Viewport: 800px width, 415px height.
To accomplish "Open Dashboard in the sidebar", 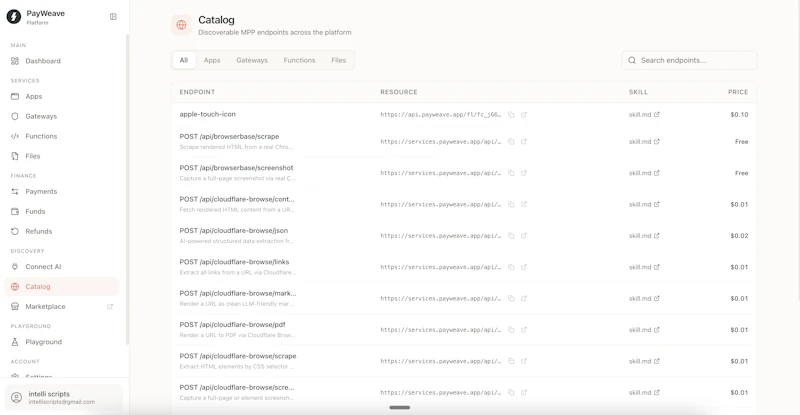I will point(62,61).
